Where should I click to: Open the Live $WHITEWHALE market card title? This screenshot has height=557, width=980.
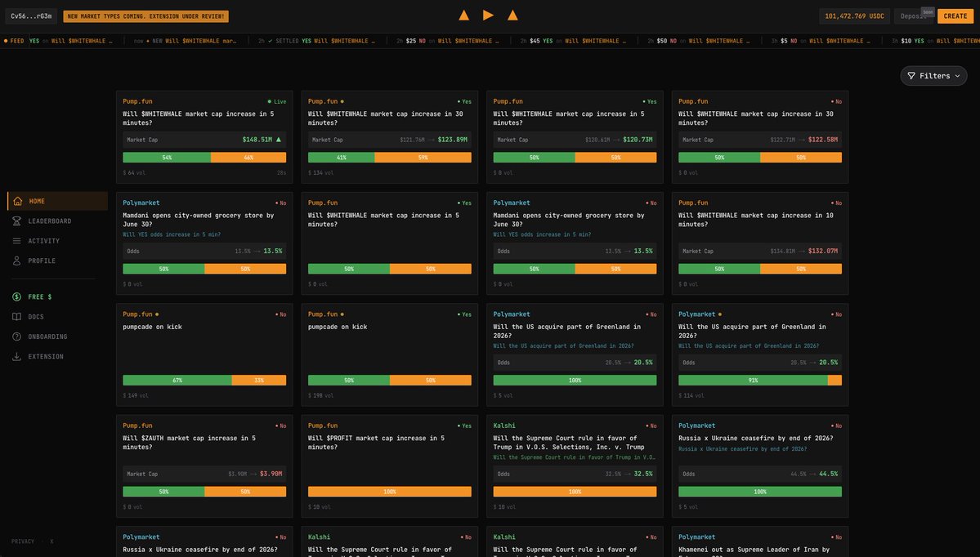click(x=198, y=118)
